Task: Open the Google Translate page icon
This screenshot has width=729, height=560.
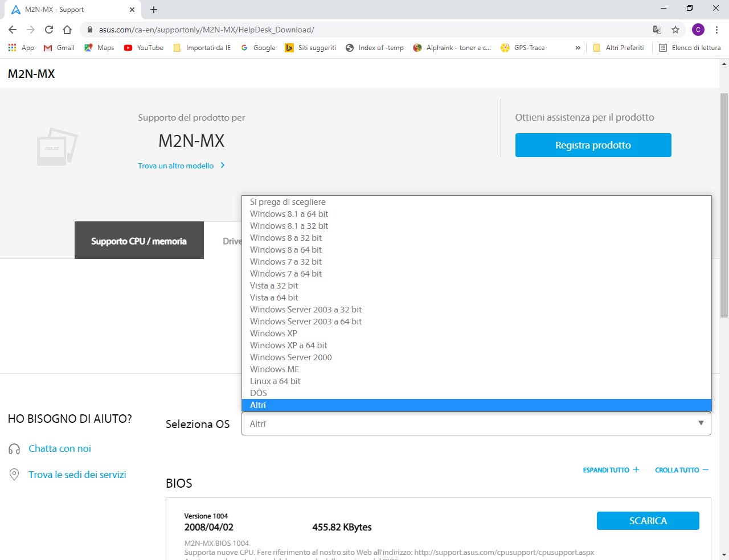Action: click(657, 30)
